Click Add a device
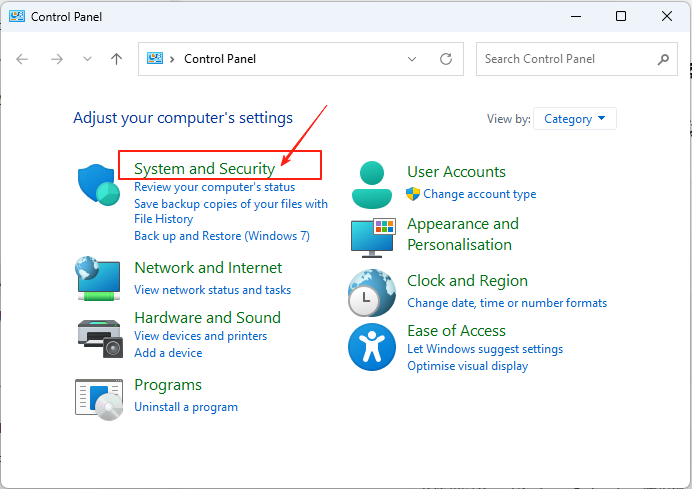692x489 pixels. coord(168,353)
